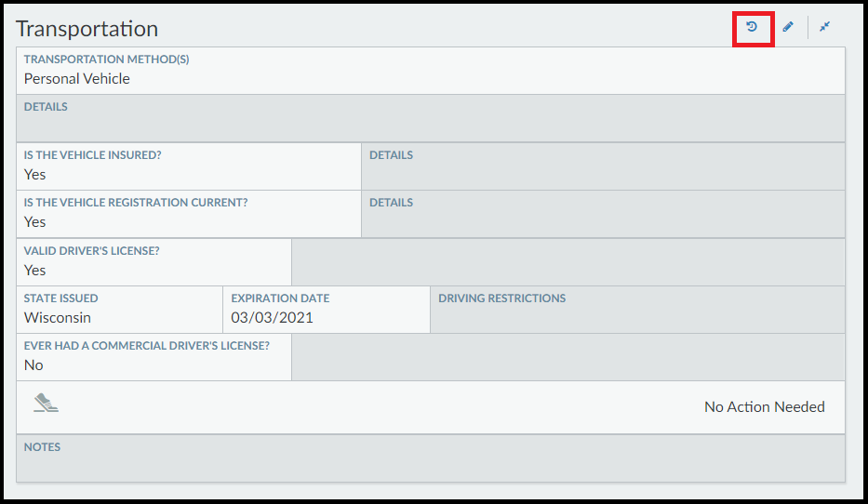868x504 pixels.
Task: Click the blank gray cell beside Valid Driver's License
Action: coord(568,261)
